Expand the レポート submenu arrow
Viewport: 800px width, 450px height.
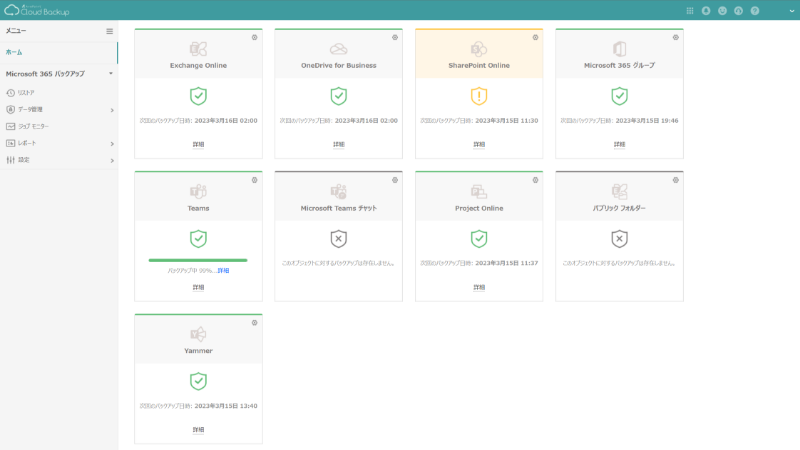pyautogui.click(x=112, y=144)
